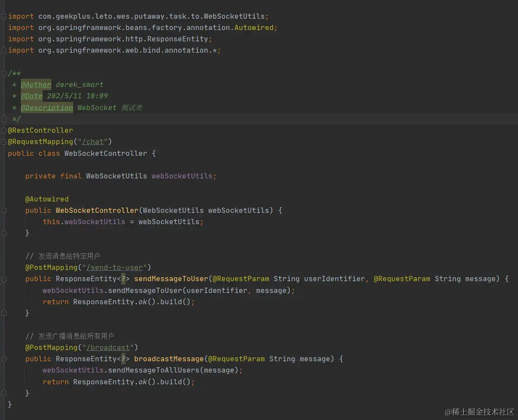Open the "/broadcast" mapping path
The width and height of the screenshot is (518, 420).
click(108, 348)
